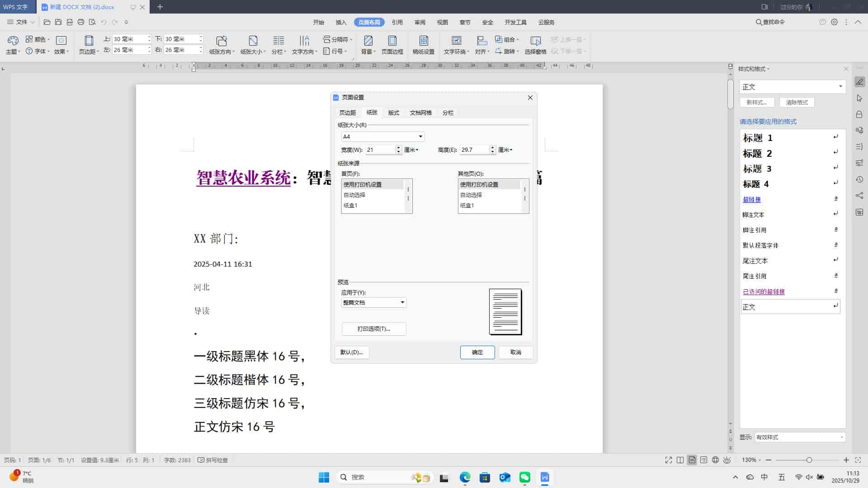Image resolution: width=868 pixels, height=488 pixels.
Task: Click the share icon in right sidebar
Action: [x=859, y=196]
